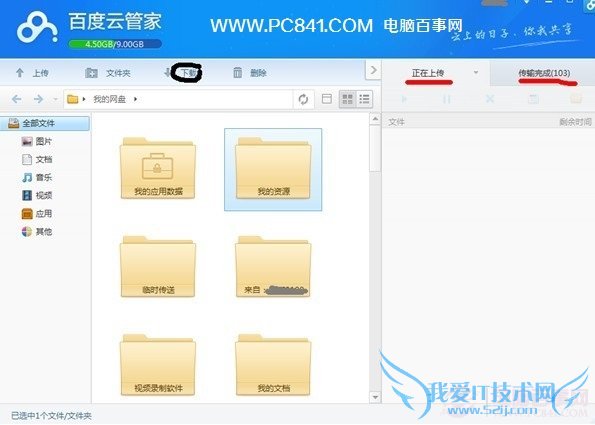
Task: Create a new folder with 文件夹 button
Action: pos(108,73)
